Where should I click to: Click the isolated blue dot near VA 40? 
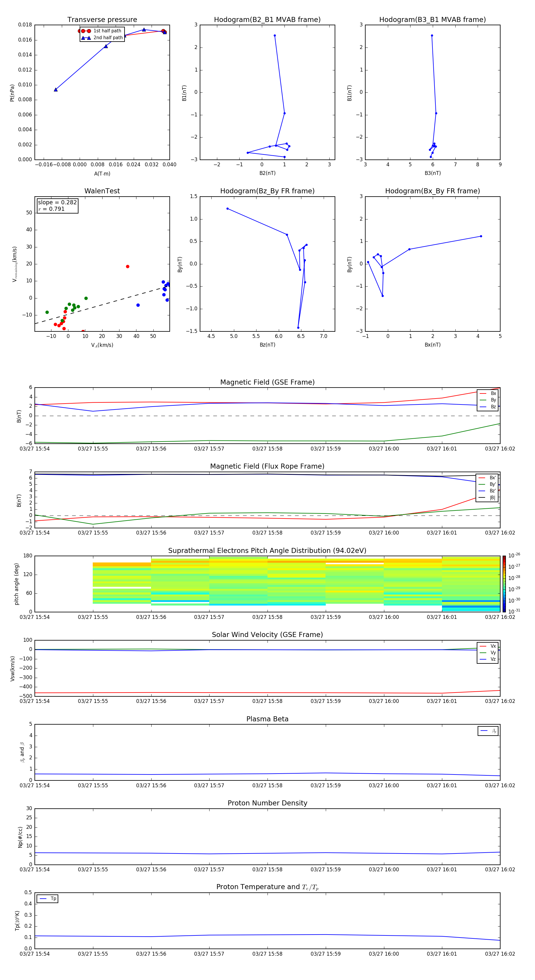[x=138, y=305]
